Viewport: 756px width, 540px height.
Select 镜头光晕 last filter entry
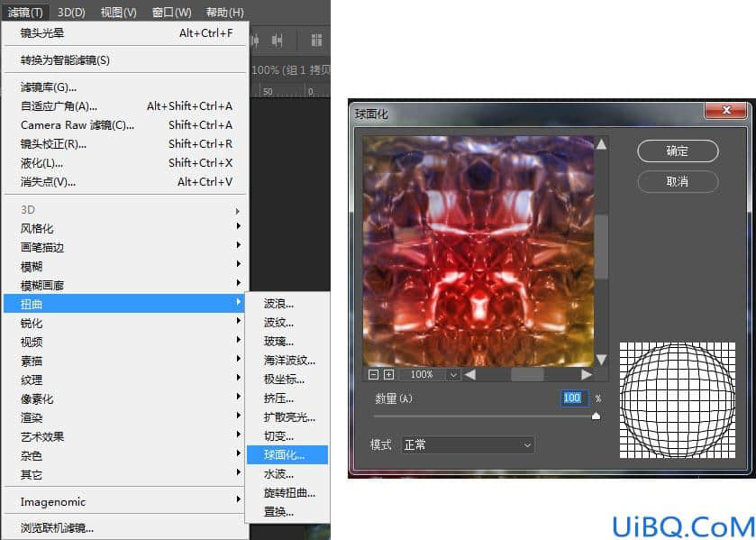coord(126,33)
